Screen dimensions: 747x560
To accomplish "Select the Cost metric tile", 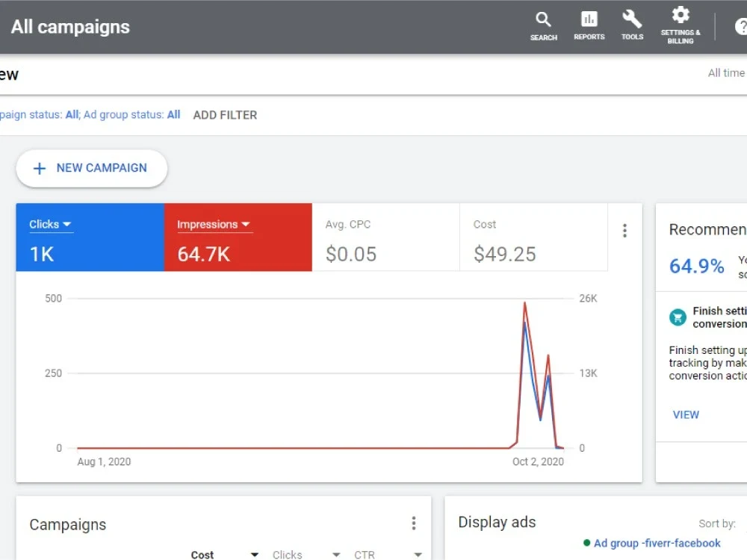I will pyautogui.click(x=533, y=237).
